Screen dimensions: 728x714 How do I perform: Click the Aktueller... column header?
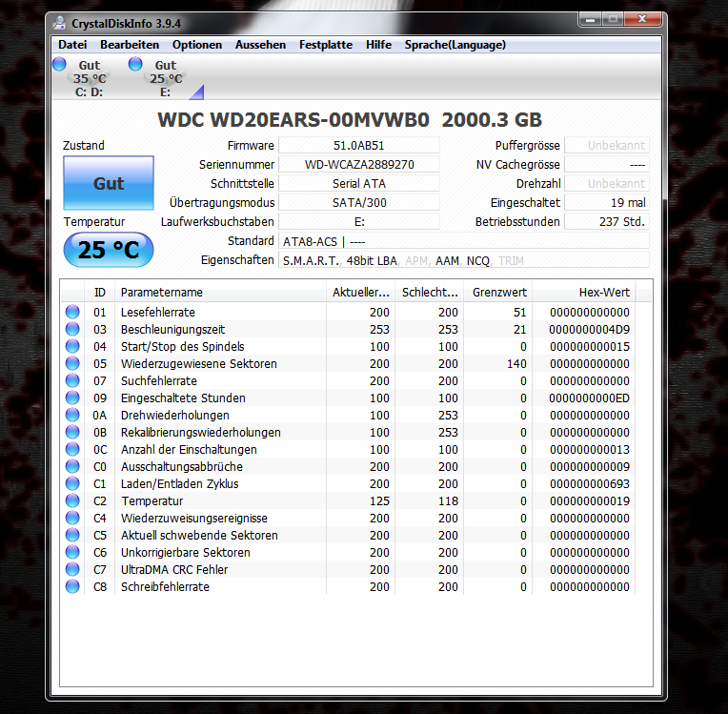click(x=361, y=293)
